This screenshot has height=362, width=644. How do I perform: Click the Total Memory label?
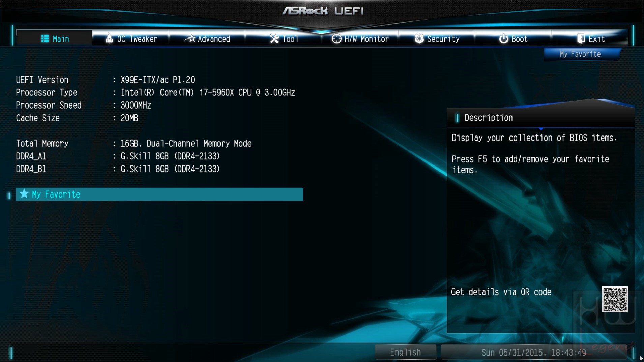(42, 144)
